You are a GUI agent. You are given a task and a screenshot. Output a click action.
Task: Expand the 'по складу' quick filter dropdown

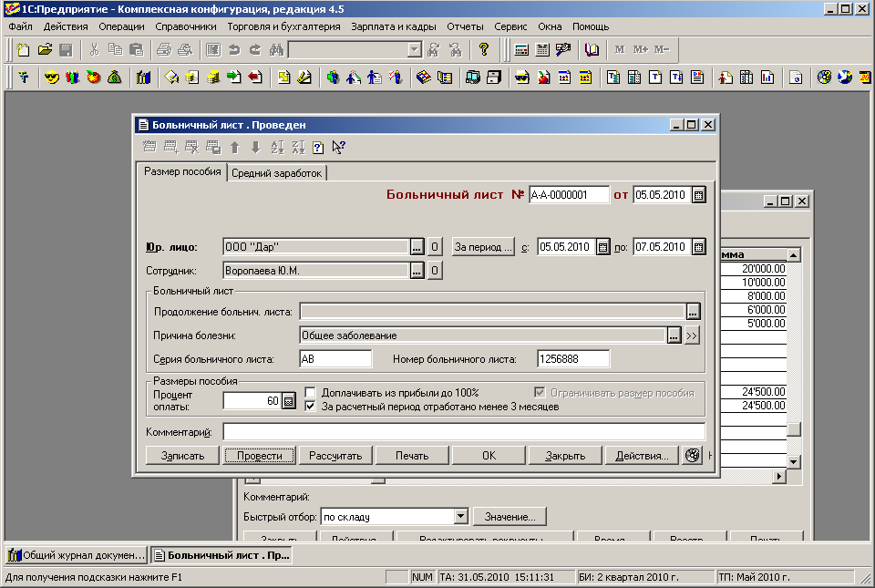[x=460, y=517]
